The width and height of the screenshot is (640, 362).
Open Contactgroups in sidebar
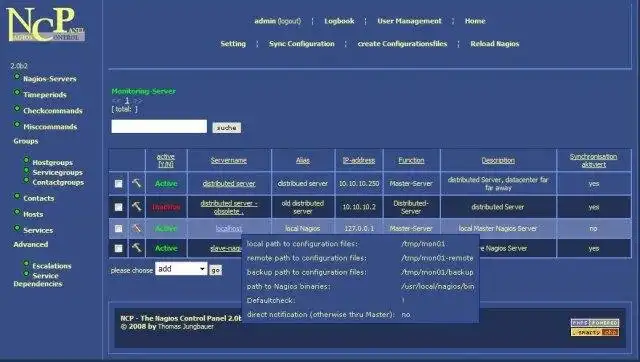tap(58, 182)
